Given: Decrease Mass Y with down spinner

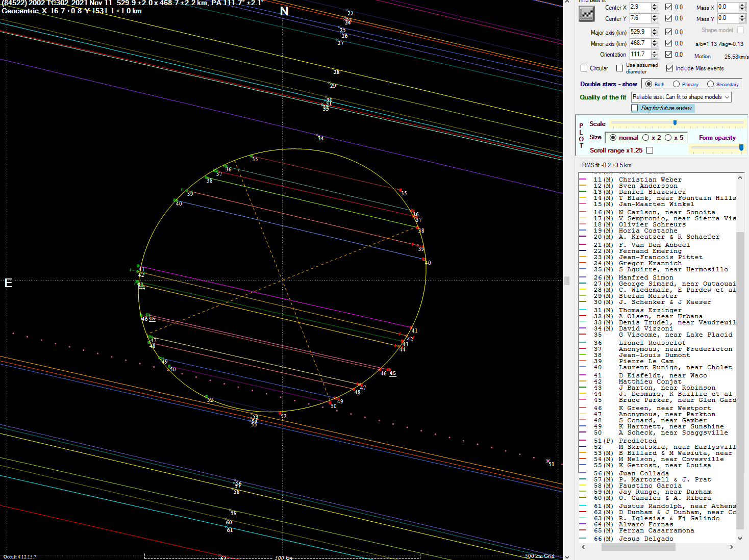Looking at the screenshot, I should coord(743,20).
